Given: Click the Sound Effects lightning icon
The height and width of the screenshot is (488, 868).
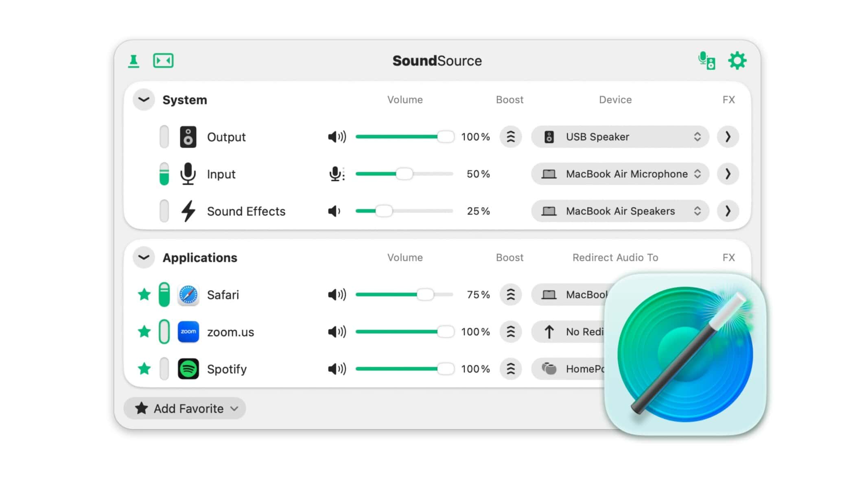Looking at the screenshot, I should pyautogui.click(x=188, y=211).
